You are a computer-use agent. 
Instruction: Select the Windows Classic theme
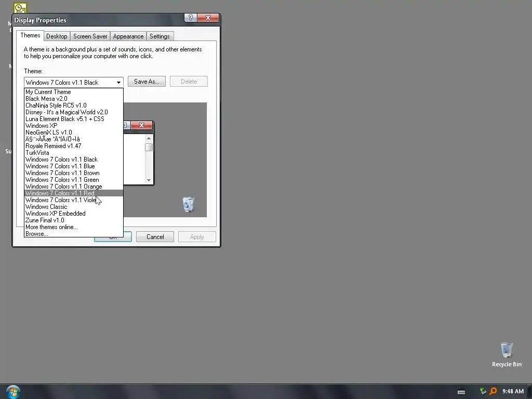click(x=74, y=207)
